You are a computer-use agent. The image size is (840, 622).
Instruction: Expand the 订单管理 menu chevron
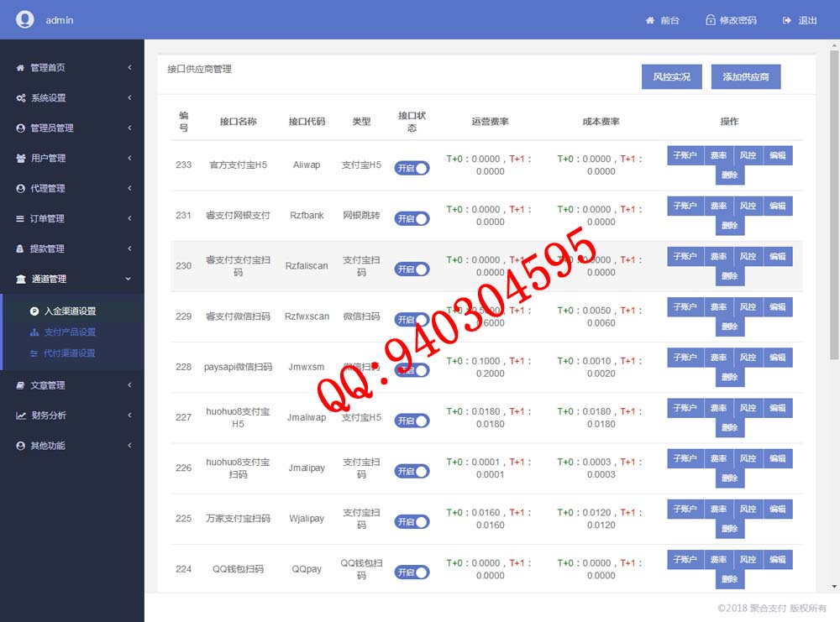tap(129, 218)
